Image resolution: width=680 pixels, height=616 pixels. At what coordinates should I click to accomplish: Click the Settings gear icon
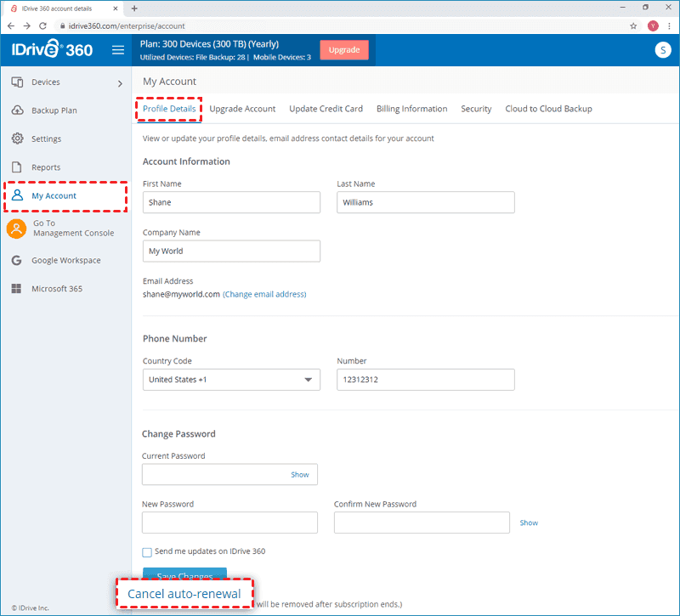point(17,138)
